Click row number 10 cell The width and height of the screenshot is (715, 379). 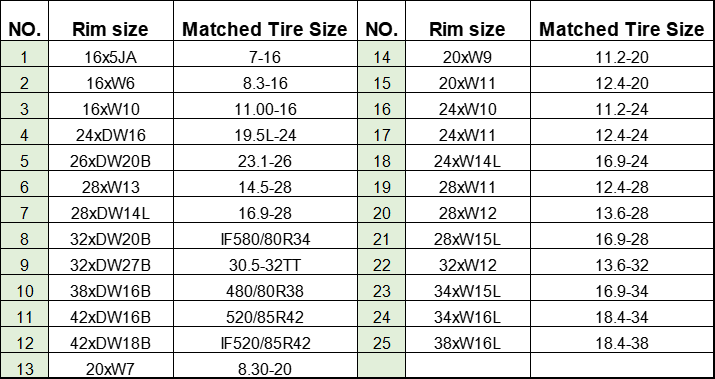[24, 289]
